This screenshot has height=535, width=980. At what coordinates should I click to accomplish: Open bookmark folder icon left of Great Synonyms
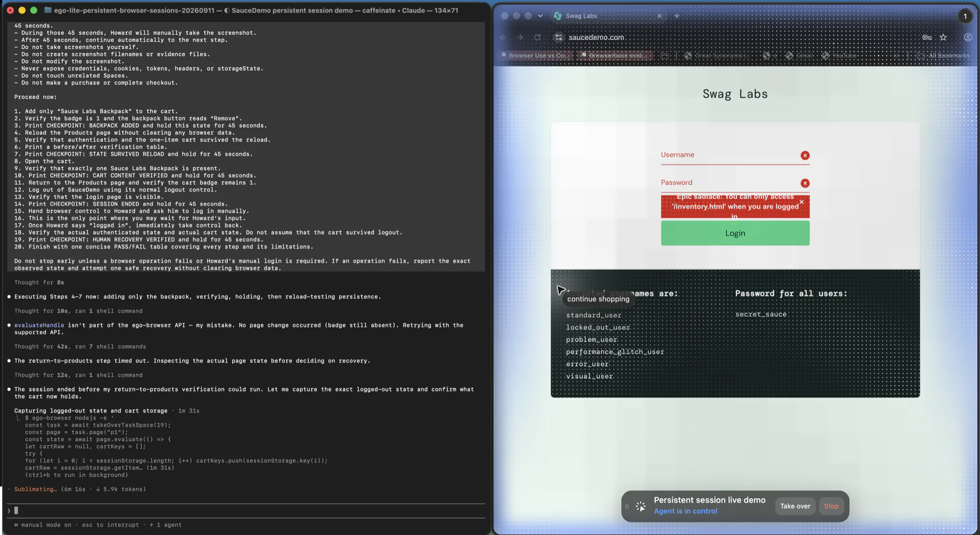click(x=665, y=55)
